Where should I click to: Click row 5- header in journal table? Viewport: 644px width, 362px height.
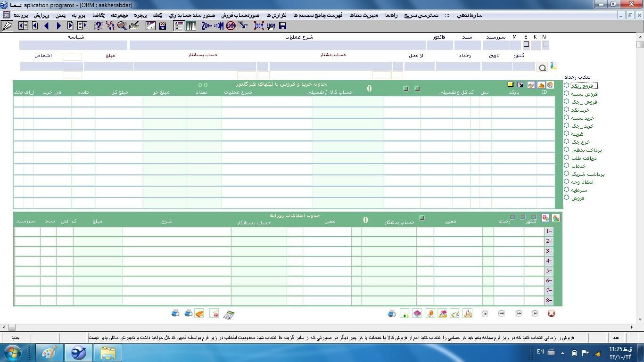(x=549, y=271)
